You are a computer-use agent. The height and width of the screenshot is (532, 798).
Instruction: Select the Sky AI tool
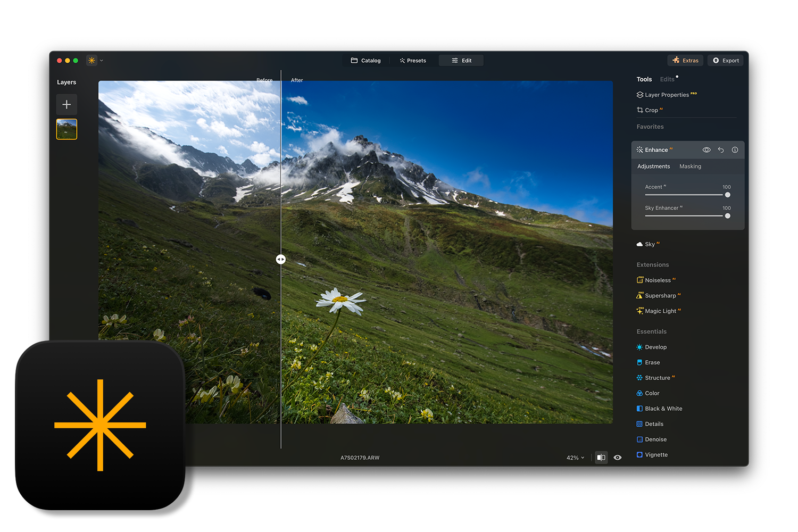coord(649,244)
